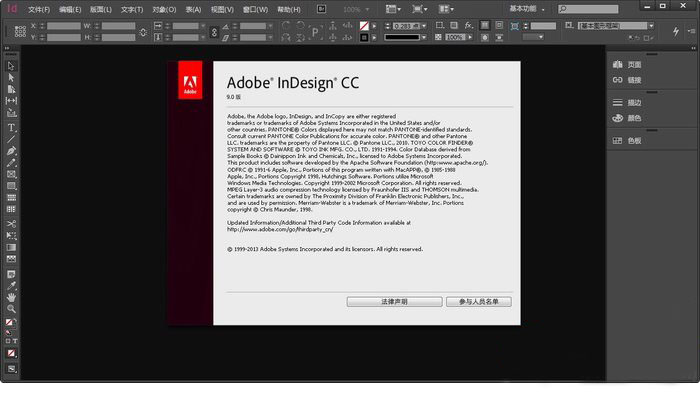Click the 参与人员名单 button
This screenshot has width=700, height=394.
coord(479,302)
